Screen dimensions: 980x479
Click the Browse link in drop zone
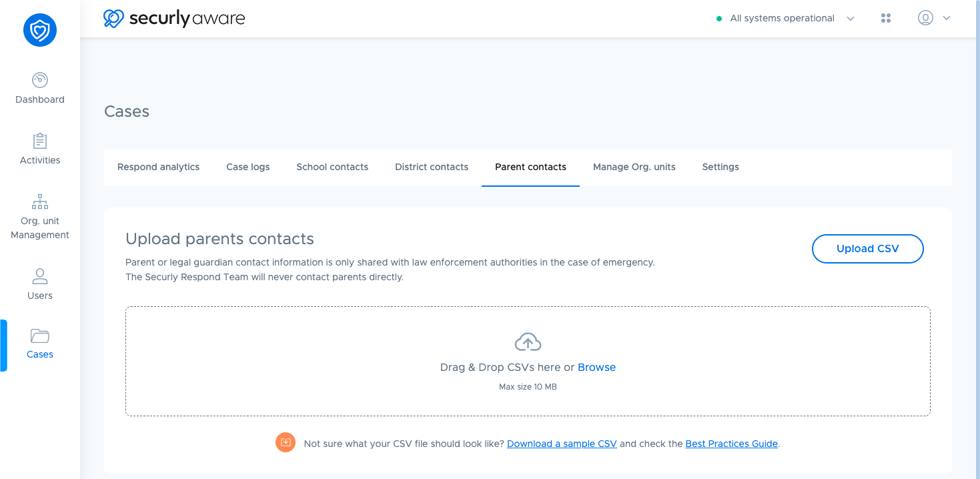click(596, 368)
